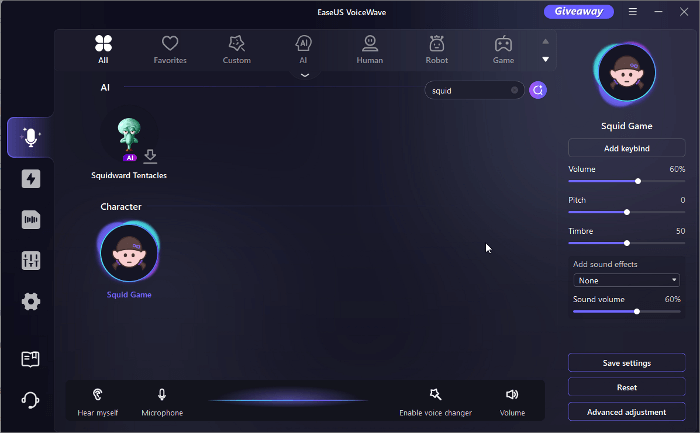Download the Squidward Tentacles AI voice
The width and height of the screenshot is (700, 433).
tap(150, 156)
